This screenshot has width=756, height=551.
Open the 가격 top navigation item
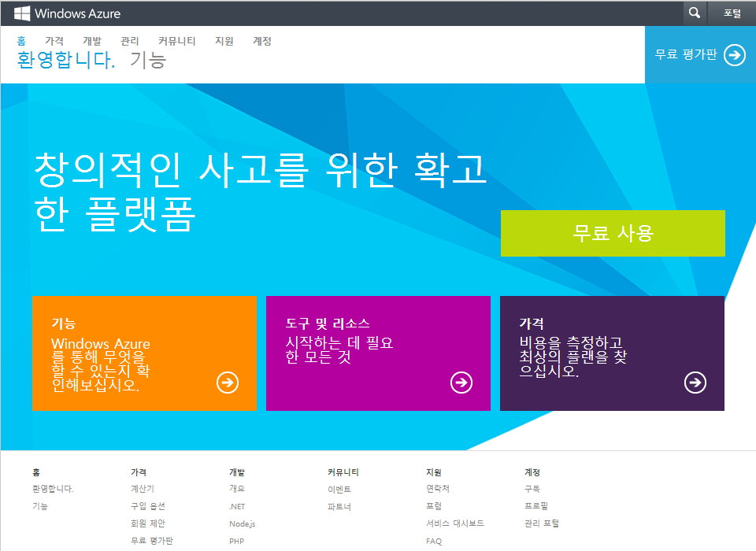tap(54, 41)
